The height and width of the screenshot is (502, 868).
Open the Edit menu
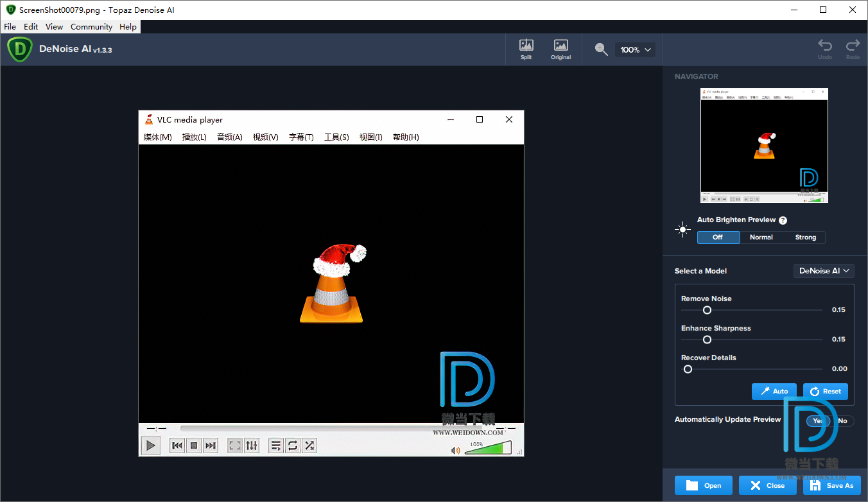click(x=31, y=27)
